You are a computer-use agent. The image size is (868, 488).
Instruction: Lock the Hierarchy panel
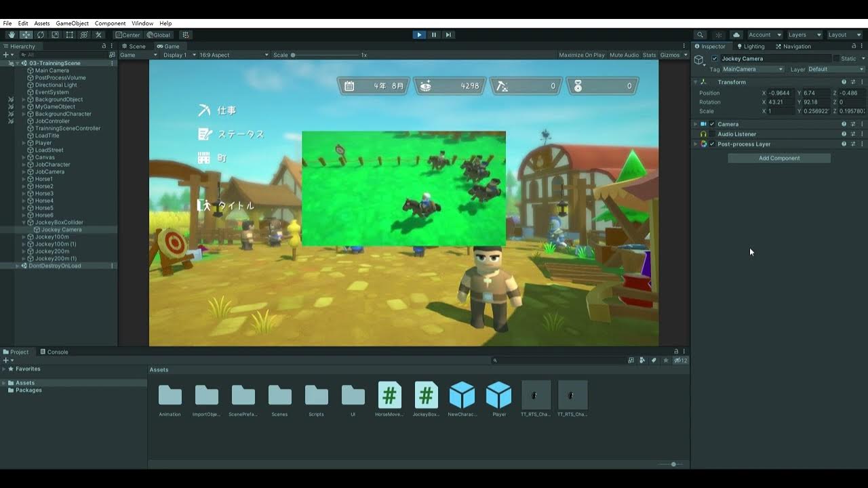104,46
